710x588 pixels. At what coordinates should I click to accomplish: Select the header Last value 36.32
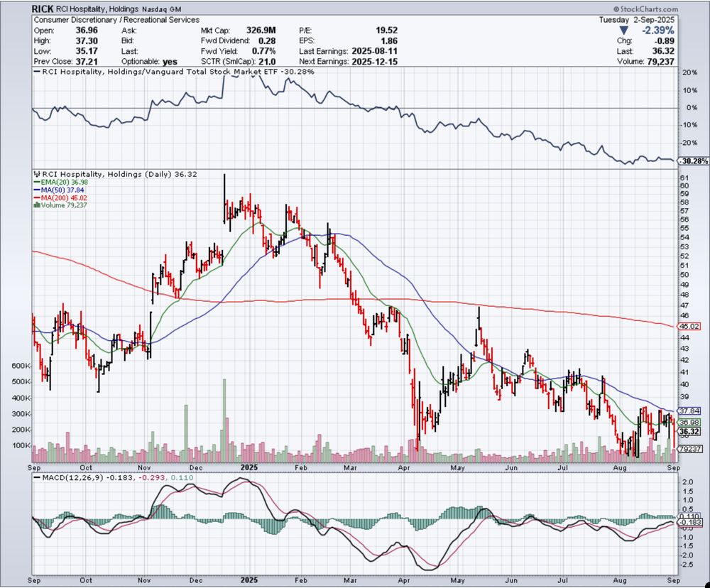[x=663, y=51]
